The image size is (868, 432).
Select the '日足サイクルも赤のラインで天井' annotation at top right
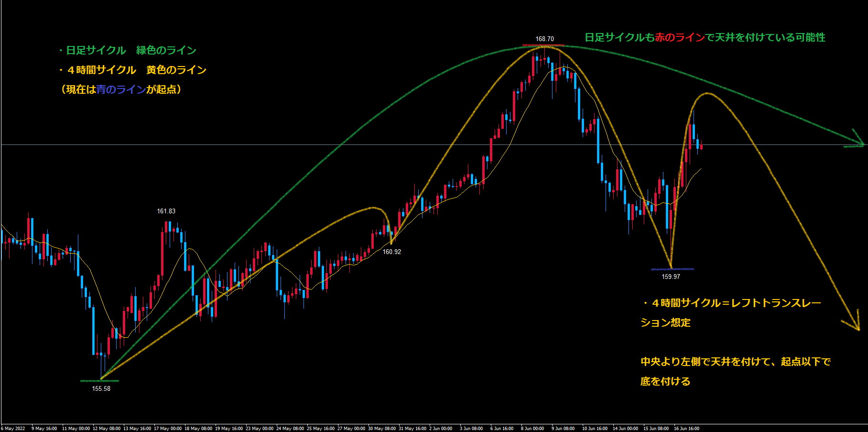(x=705, y=37)
